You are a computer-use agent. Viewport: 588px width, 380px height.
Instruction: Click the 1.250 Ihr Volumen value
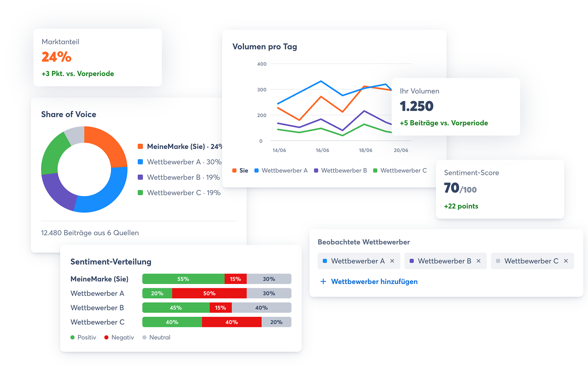(x=417, y=106)
